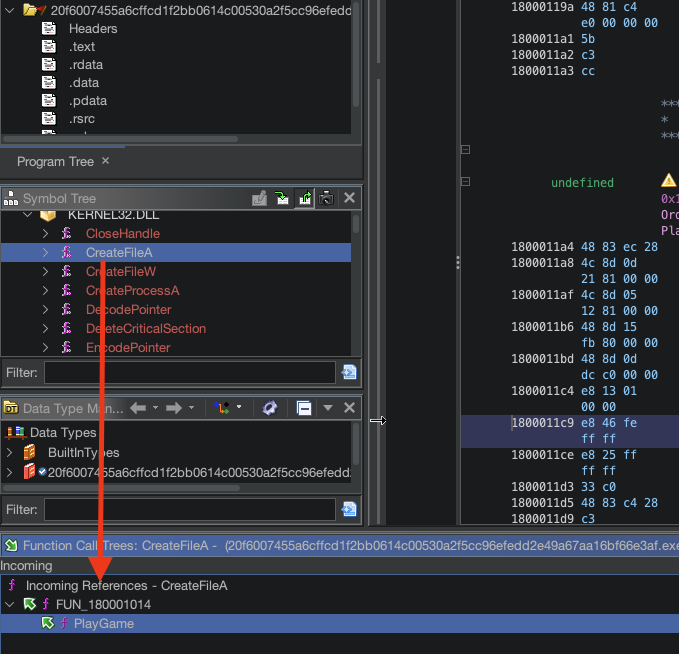Viewport: 679px width, 654px height.
Task: Expand the CreateFileA symbol
Action: coord(45,253)
